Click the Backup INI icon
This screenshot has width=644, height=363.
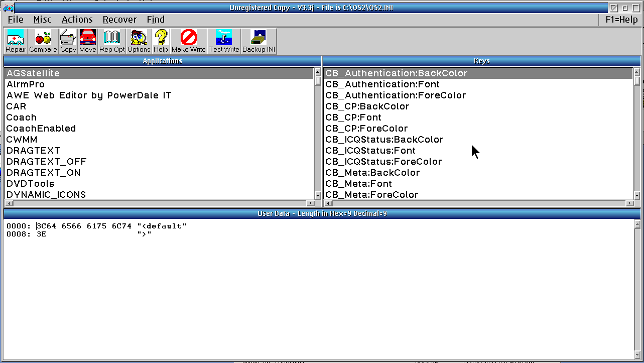pos(258,41)
